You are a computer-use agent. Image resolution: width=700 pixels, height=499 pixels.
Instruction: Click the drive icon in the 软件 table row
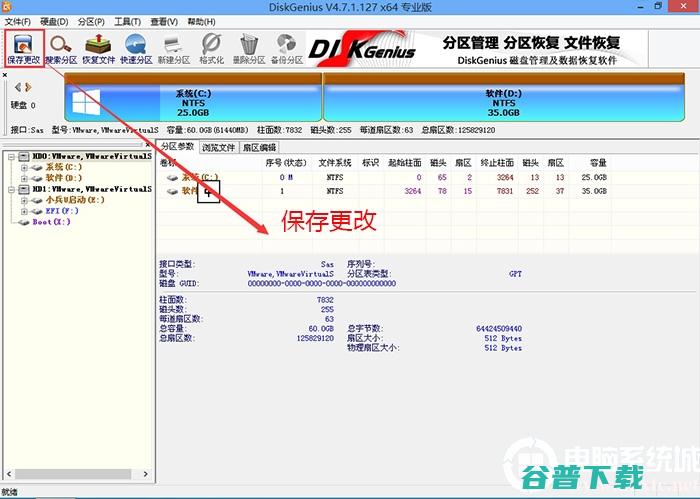coord(172,191)
